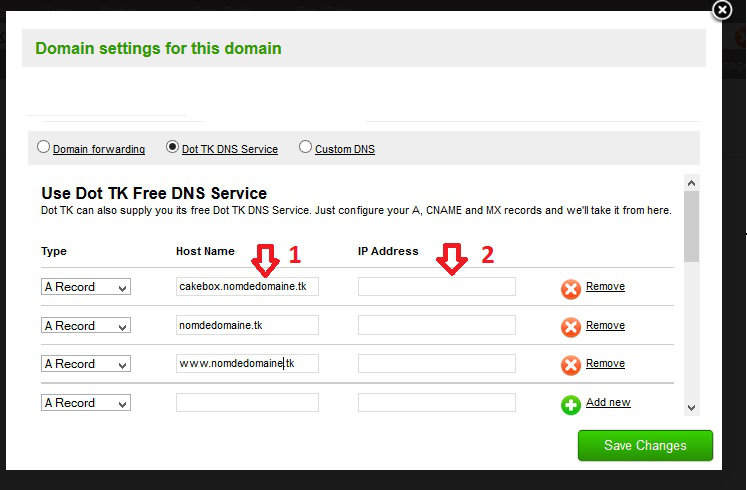Image resolution: width=747 pixels, height=490 pixels.
Task: Click the green plus Add new icon
Action: pos(570,405)
